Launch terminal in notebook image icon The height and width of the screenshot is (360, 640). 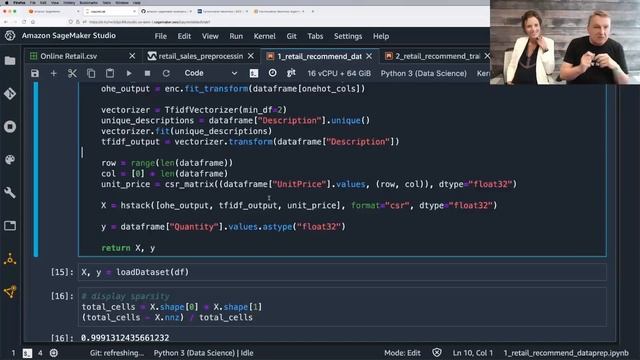click(x=253, y=73)
